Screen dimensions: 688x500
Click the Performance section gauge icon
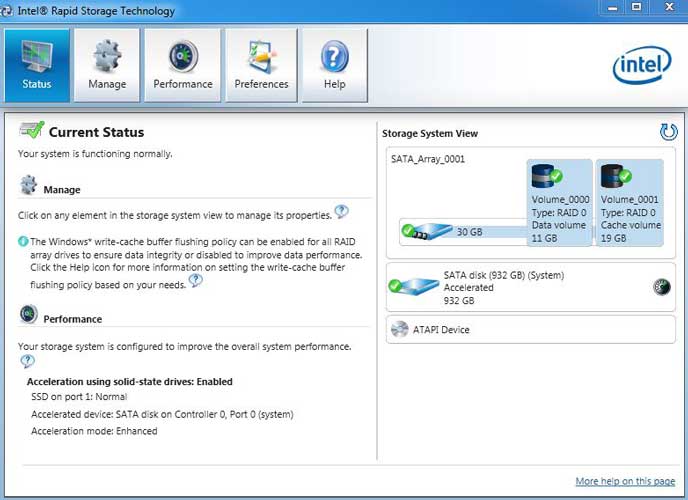(x=29, y=314)
